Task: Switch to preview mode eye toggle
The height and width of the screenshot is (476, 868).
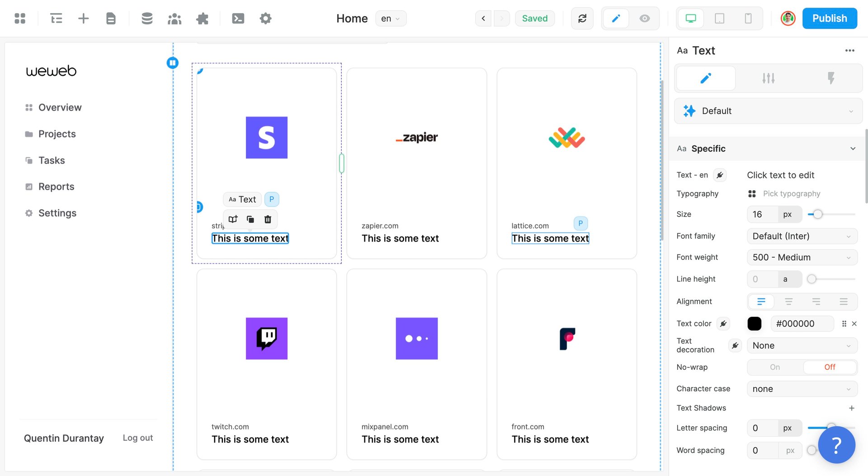Action: 645,19
